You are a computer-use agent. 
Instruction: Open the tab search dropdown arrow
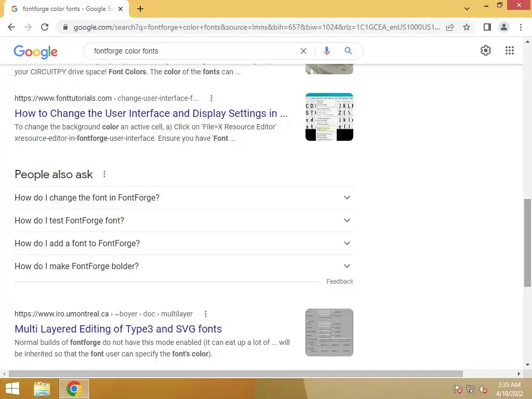(x=467, y=9)
